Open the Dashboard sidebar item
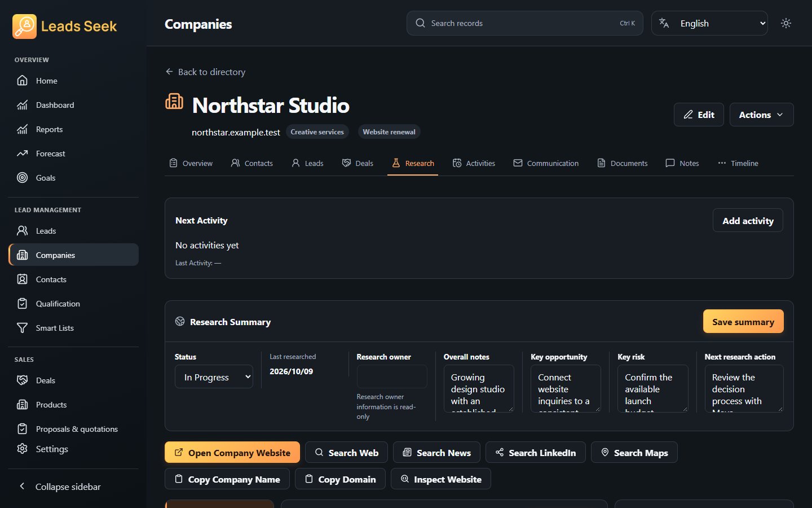 pyautogui.click(x=73, y=105)
